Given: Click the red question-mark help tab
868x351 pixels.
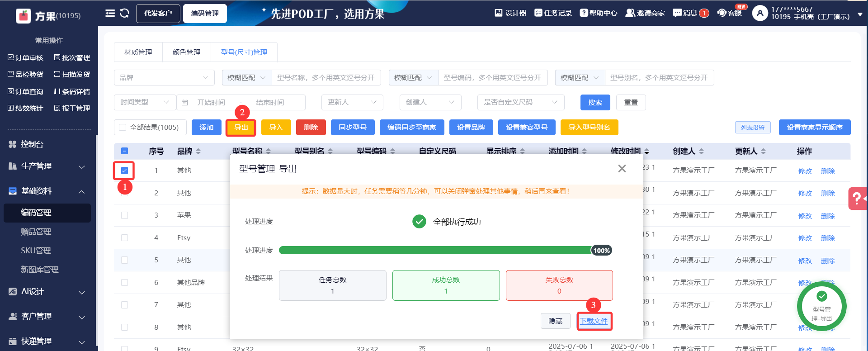Looking at the screenshot, I should [857, 199].
